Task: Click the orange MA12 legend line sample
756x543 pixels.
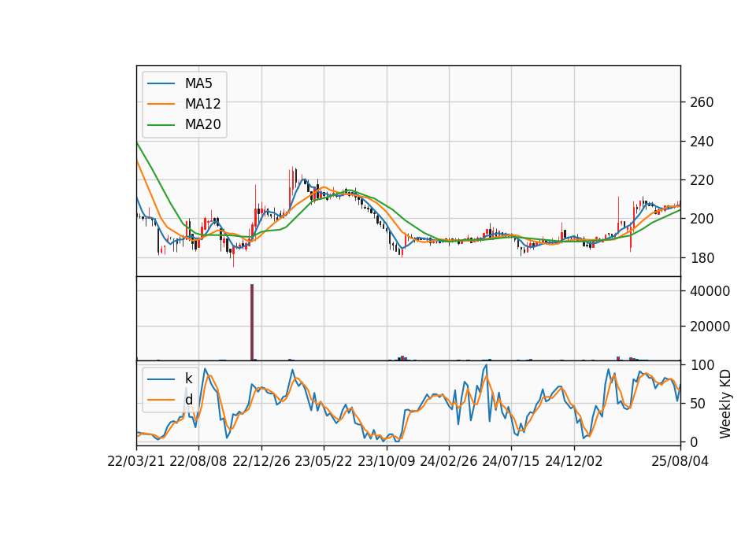Action: point(161,104)
